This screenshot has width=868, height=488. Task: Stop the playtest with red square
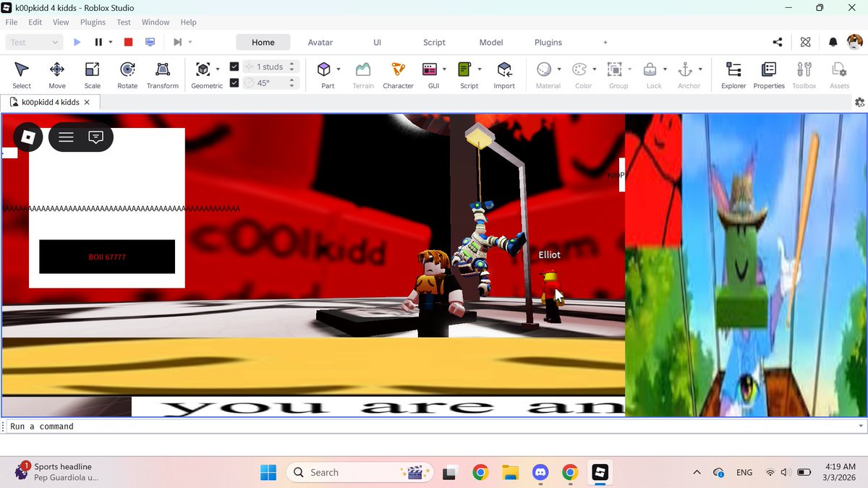[x=128, y=43]
